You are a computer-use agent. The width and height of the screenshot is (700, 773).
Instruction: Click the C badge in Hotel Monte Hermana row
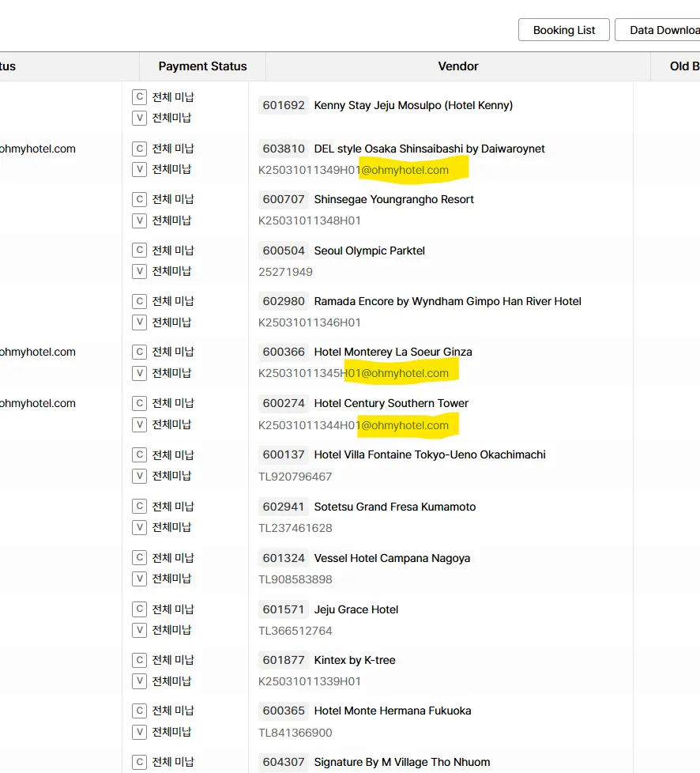point(140,711)
